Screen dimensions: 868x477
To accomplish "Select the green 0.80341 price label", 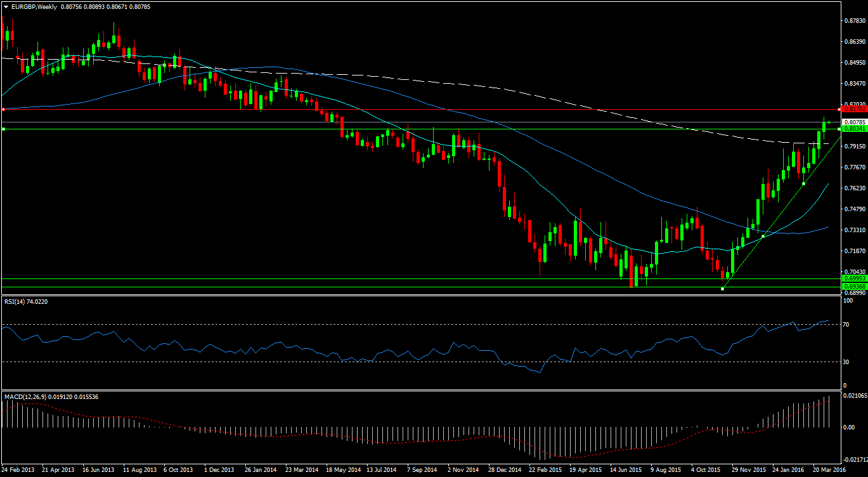I will tap(853, 129).
